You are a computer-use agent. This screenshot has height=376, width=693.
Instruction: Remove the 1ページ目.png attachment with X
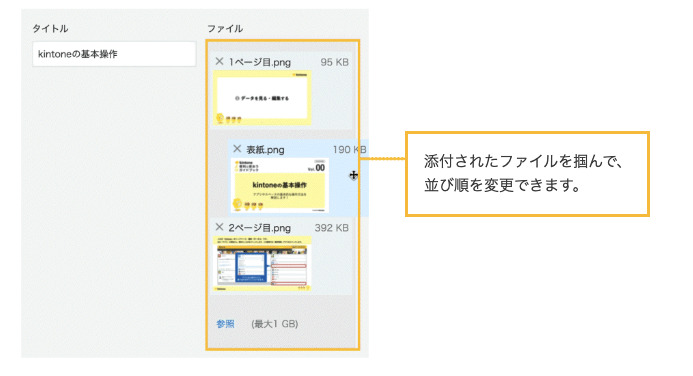click(219, 61)
